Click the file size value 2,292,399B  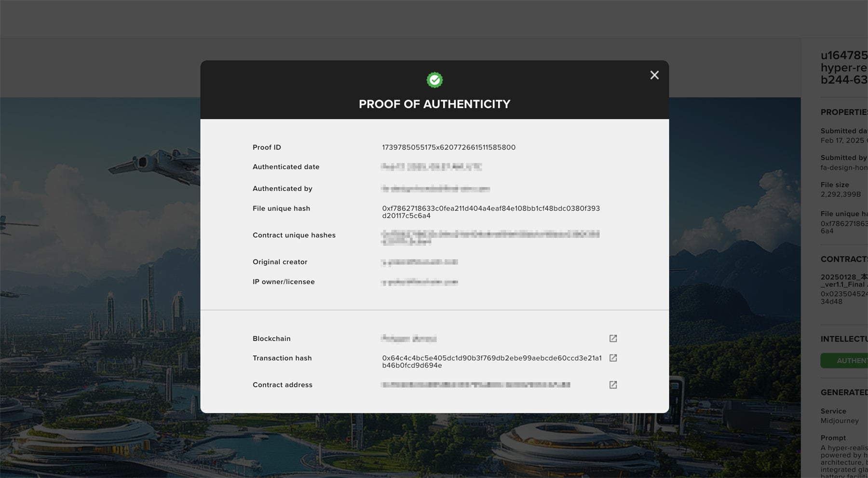(x=841, y=194)
